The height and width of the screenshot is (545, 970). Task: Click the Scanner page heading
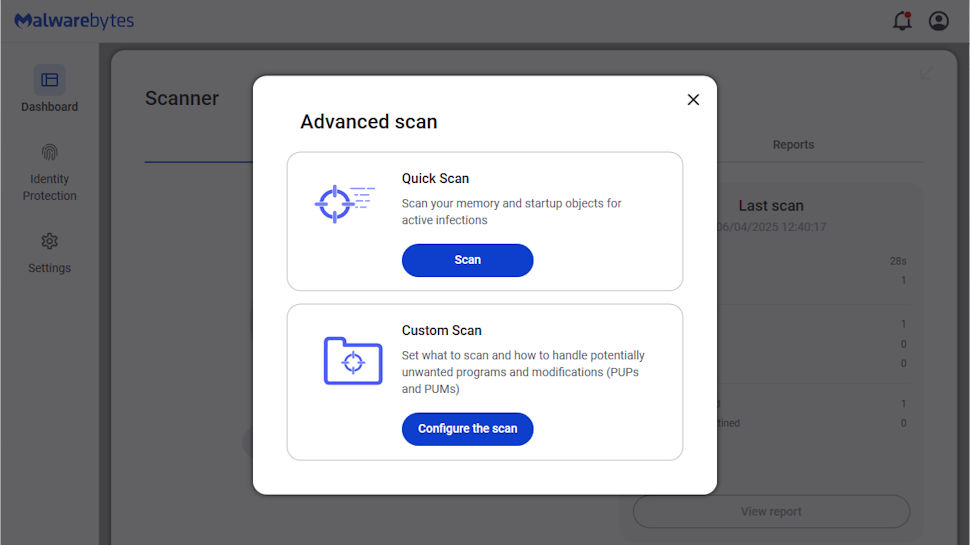(x=182, y=98)
